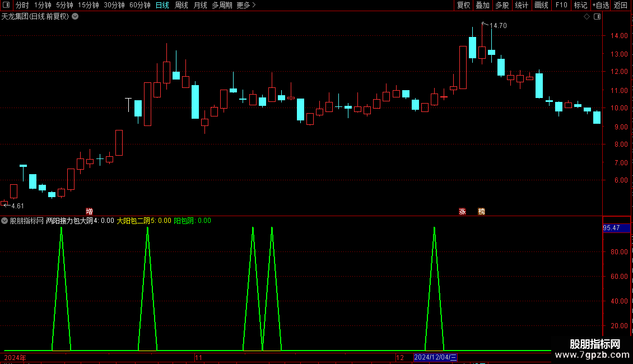Open the indicator dropdown beside 股朋指标网

coord(4,221)
